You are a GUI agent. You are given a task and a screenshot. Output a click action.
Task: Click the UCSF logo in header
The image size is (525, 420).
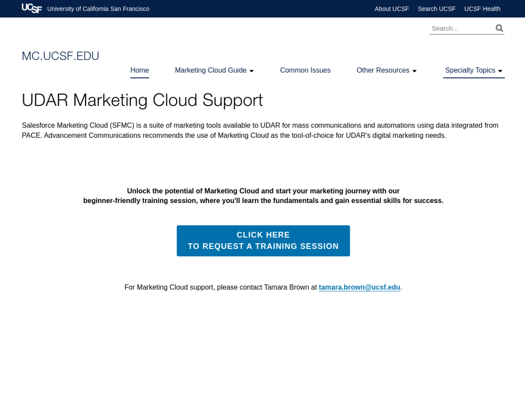32,8
